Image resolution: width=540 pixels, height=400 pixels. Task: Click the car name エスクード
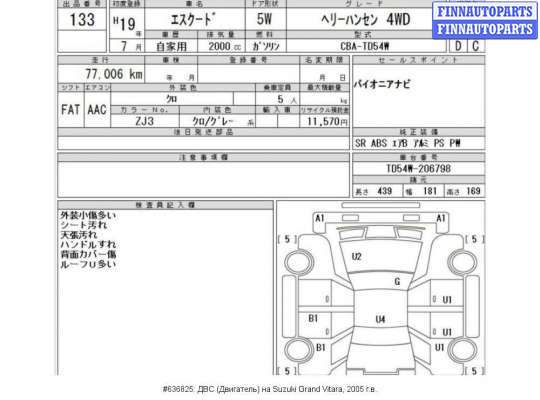(x=193, y=20)
